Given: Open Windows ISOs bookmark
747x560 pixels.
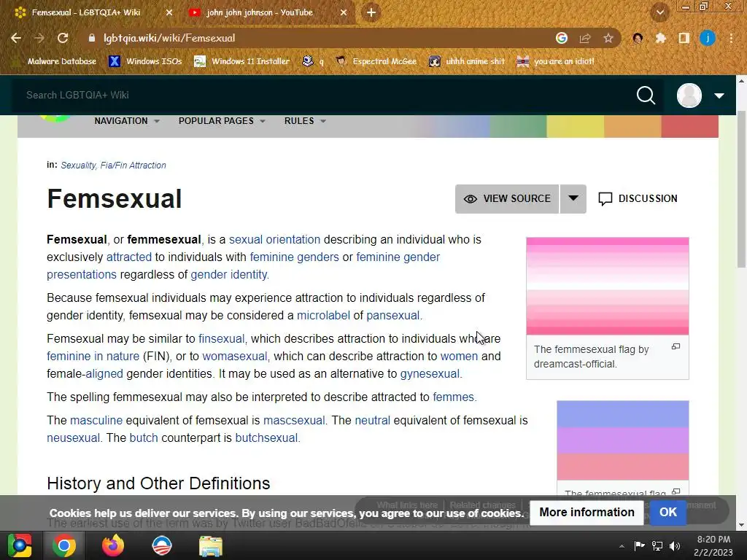Looking at the screenshot, I should [145, 61].
